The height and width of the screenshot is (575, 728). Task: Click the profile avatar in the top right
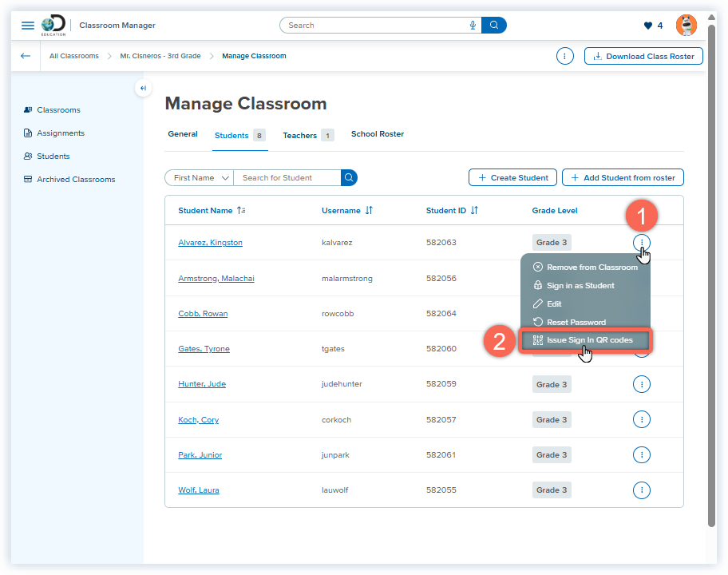point(686,25)
